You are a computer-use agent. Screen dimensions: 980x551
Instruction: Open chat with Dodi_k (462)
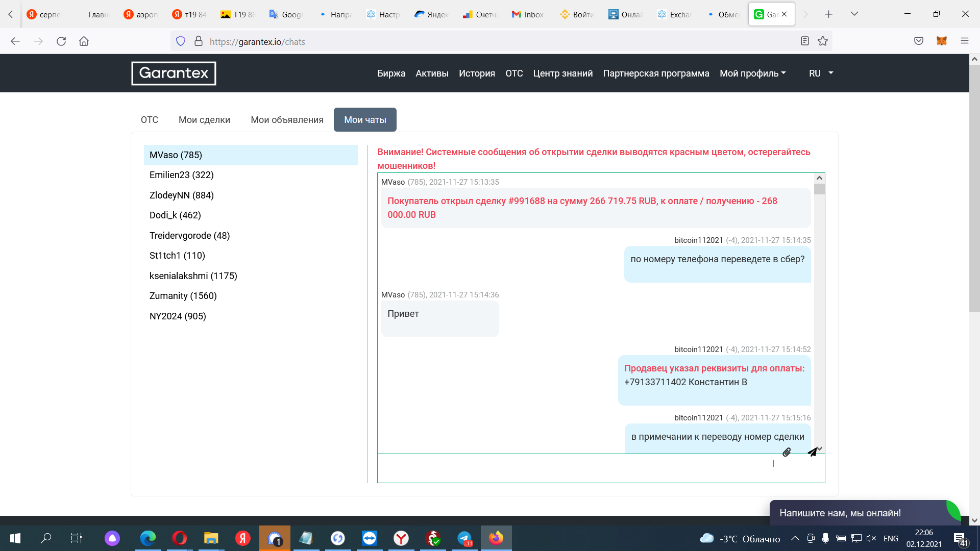pos(251,215)
